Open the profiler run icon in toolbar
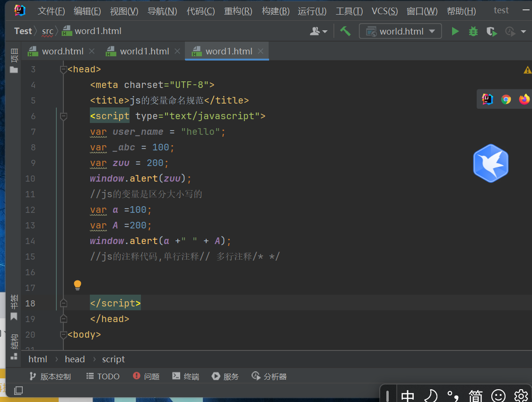532x402 pixels. tap(510, 32)
